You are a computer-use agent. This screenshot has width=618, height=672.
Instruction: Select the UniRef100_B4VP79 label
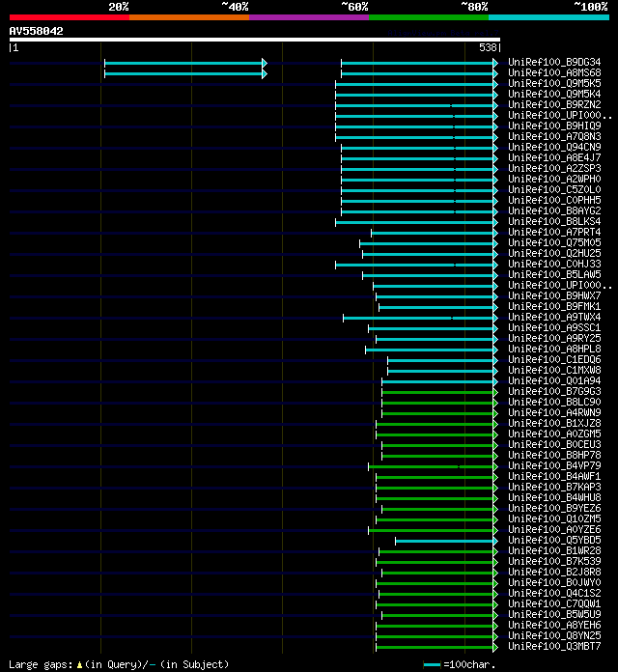(554, 465)
